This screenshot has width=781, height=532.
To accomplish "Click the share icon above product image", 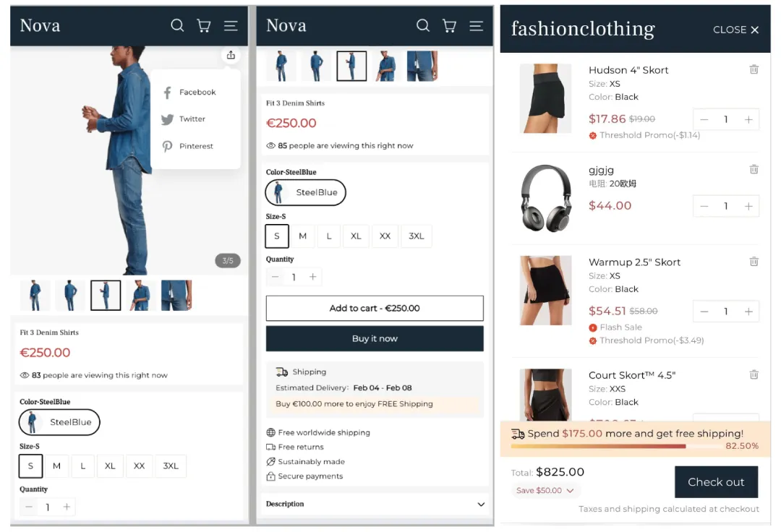I will click(231, 55).
